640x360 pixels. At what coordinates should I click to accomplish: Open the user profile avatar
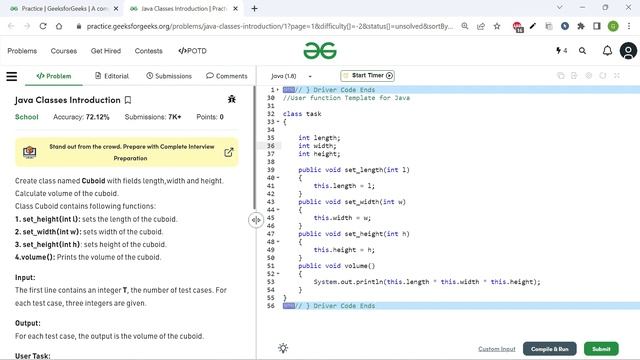628,51
